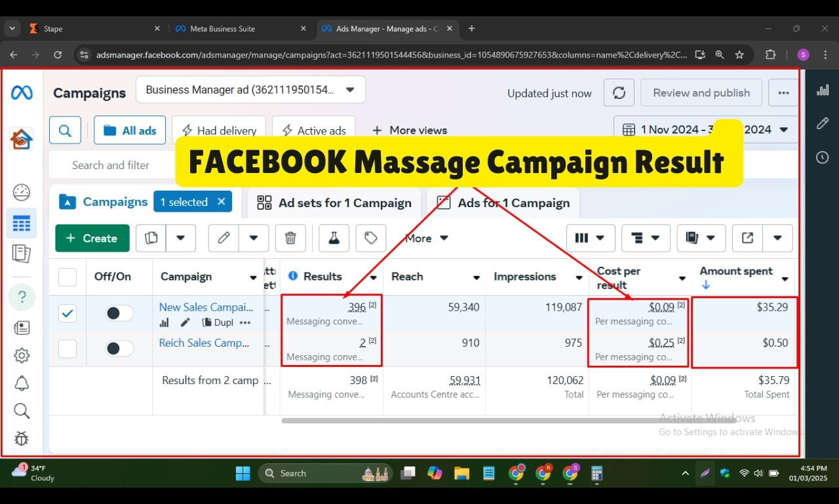Open the reports dropdown
The width and height of the screenshot is (839, 504).
click(x=701, y=238)
